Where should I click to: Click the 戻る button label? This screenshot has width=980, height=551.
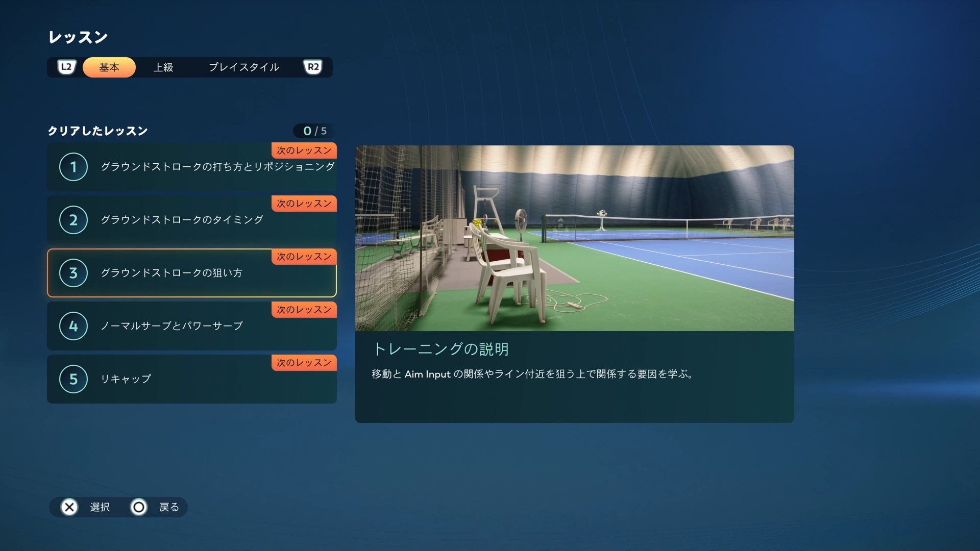point(169,507)
